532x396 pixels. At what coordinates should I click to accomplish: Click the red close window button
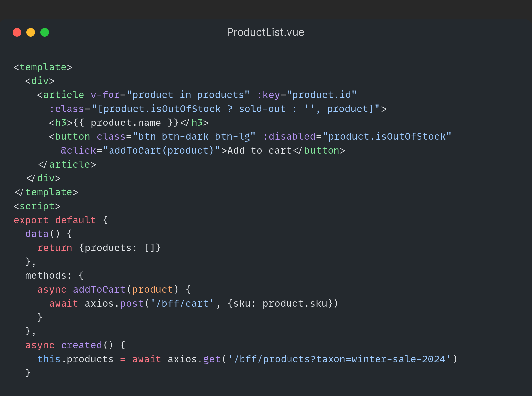[17, 32]
